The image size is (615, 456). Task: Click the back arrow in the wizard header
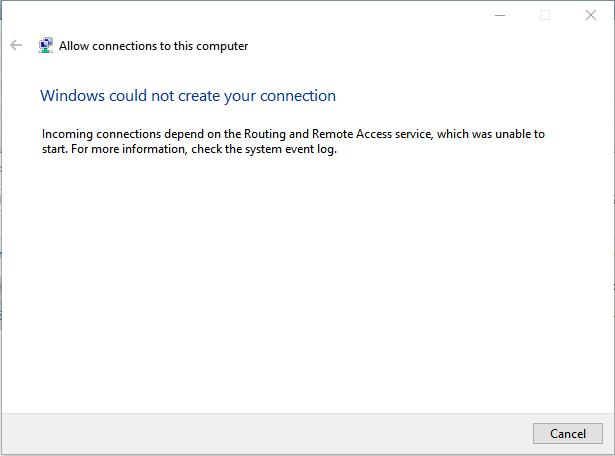tap(16, 45)
